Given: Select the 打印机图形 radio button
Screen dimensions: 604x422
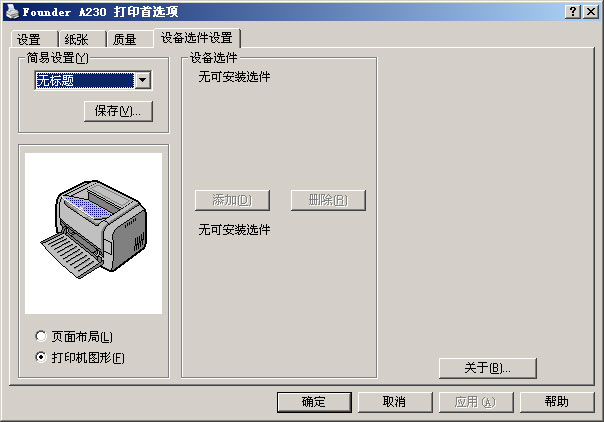Looking at the screenshot, I should (40, 357).
